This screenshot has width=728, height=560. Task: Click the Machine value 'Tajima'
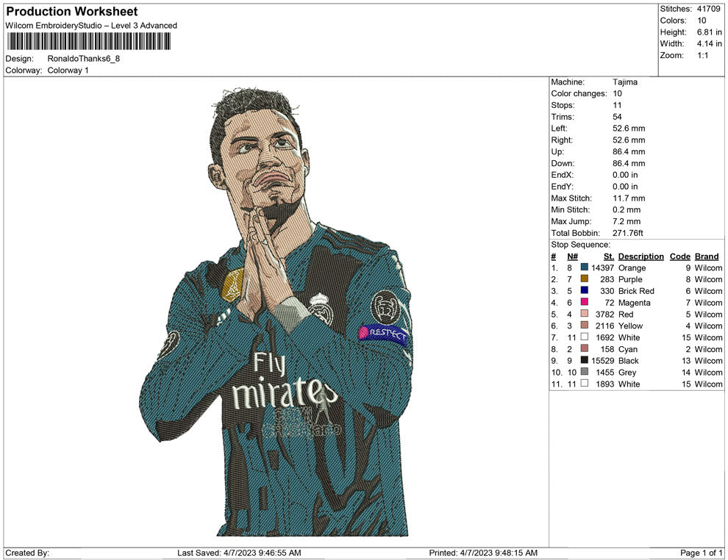click(x=625, y=82)
